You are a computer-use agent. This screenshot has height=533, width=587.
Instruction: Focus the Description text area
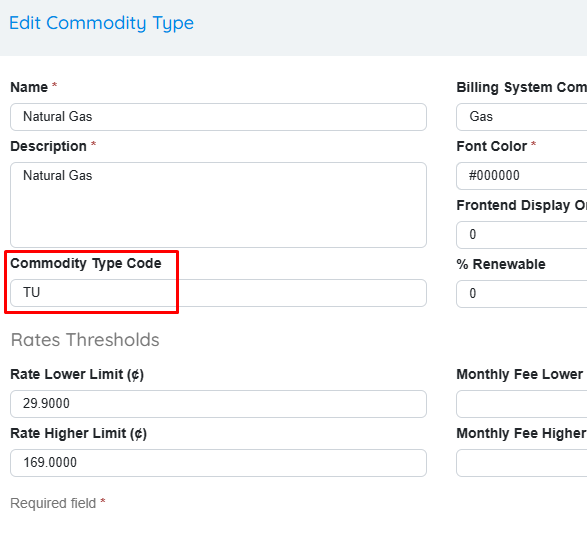pos(218,205)
